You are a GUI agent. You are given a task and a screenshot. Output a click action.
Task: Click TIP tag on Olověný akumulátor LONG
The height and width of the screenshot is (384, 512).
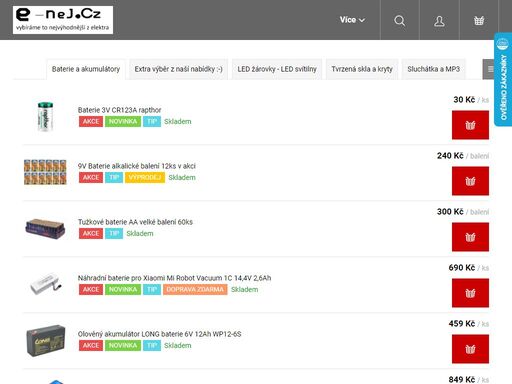(152, 345)
